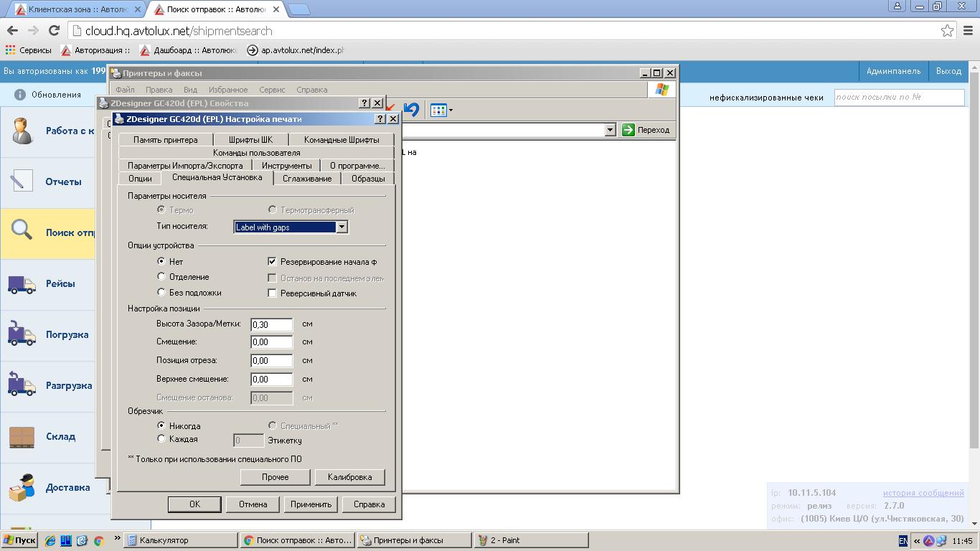Click the Рейсы truck icon
The height and width of the screenshot is (551, 980).
[x=22, y=284]
